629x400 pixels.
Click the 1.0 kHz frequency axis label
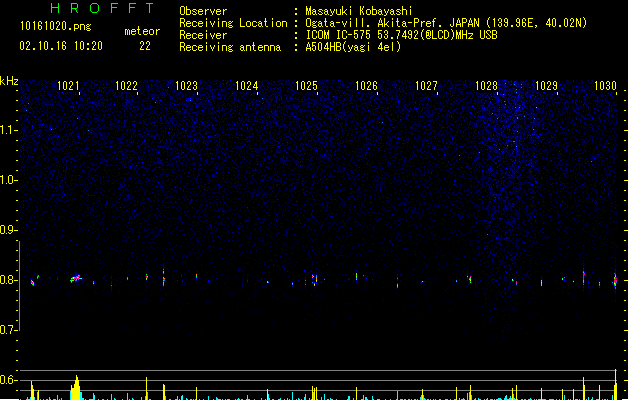coord(8,180)
